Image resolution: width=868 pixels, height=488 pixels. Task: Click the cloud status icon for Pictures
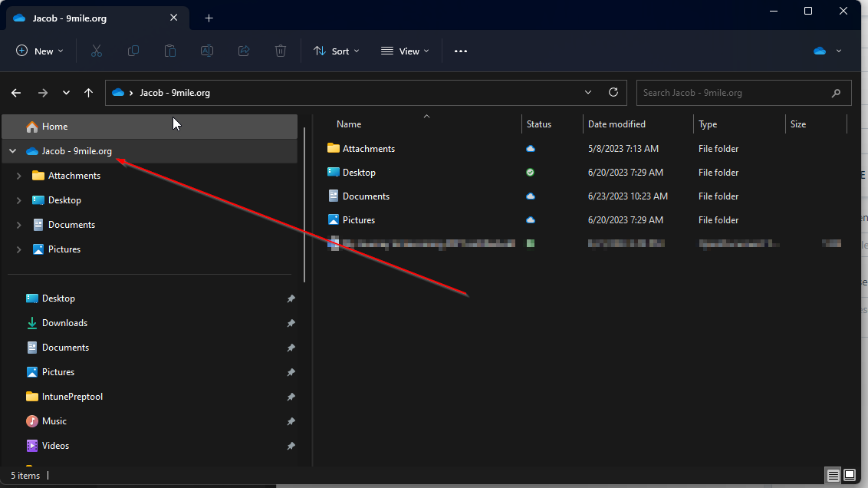(531, 220)
